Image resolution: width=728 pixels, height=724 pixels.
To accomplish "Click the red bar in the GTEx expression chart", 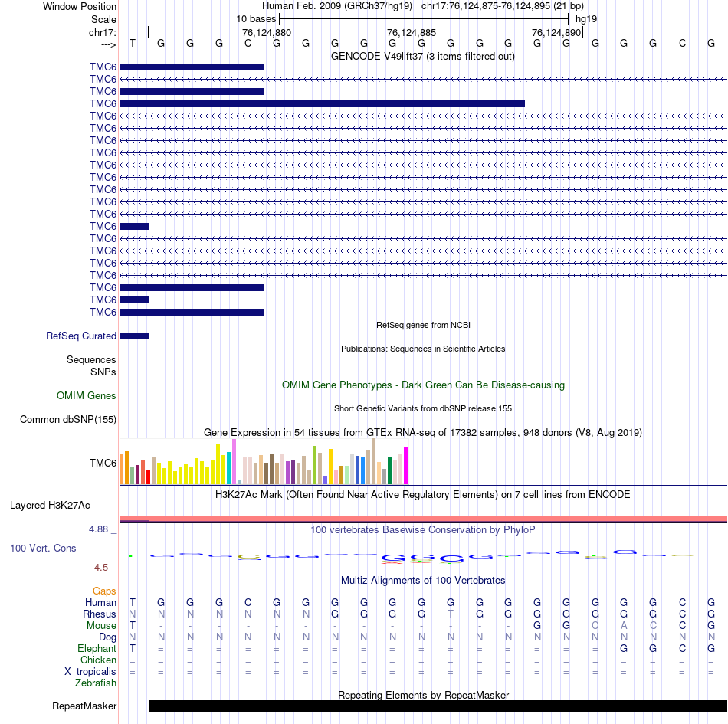I will coord(148,477).
